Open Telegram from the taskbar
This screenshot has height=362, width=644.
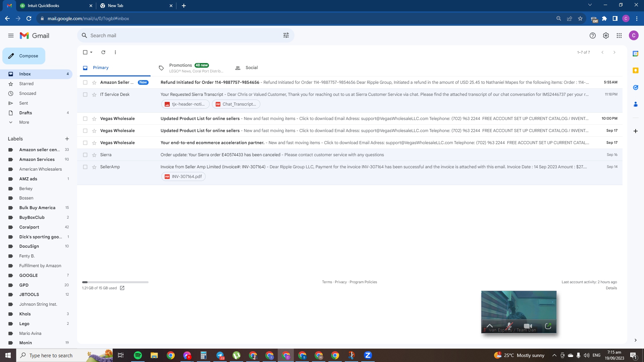(220, 355)
